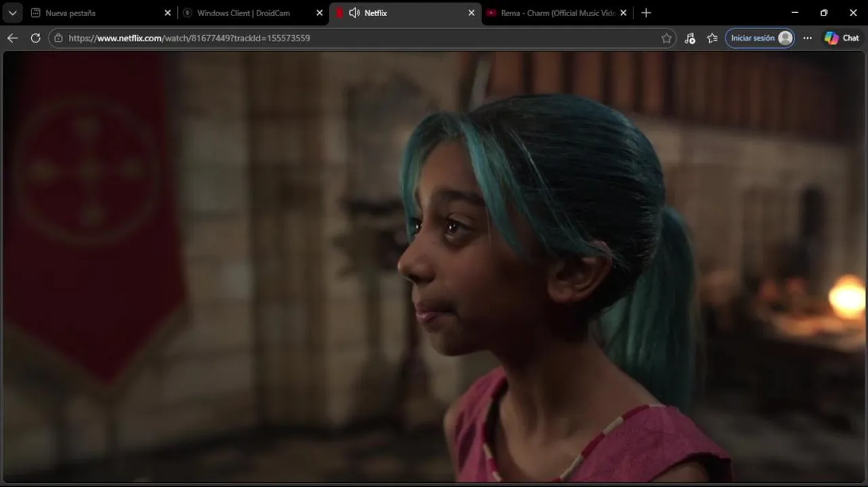Mute the Netflix tab audio icon
Image resolution: width=868 pixels, height=487 pixels.
354,13
